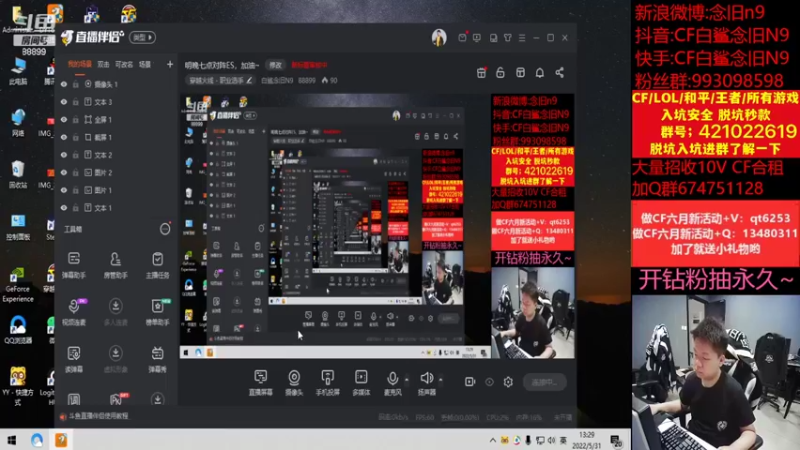This screenshot has height=450, width=800.
Task: Toggle the lock on 图片 2
Action: [x=76, y=172]
